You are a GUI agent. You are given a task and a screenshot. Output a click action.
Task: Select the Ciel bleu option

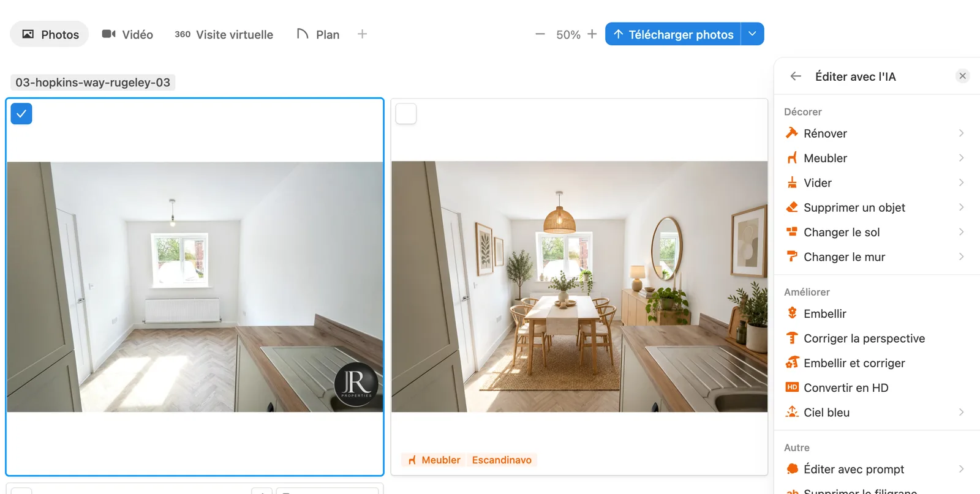click(876, 412)
